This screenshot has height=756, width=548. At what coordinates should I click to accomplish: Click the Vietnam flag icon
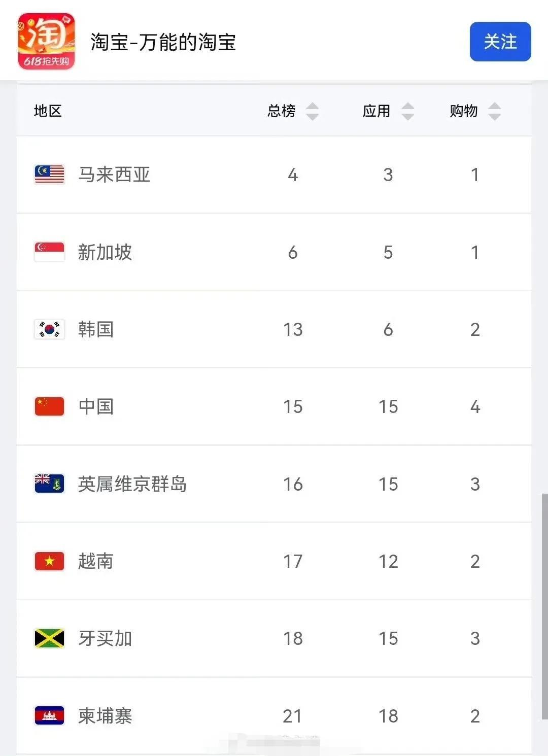(49, 561)
